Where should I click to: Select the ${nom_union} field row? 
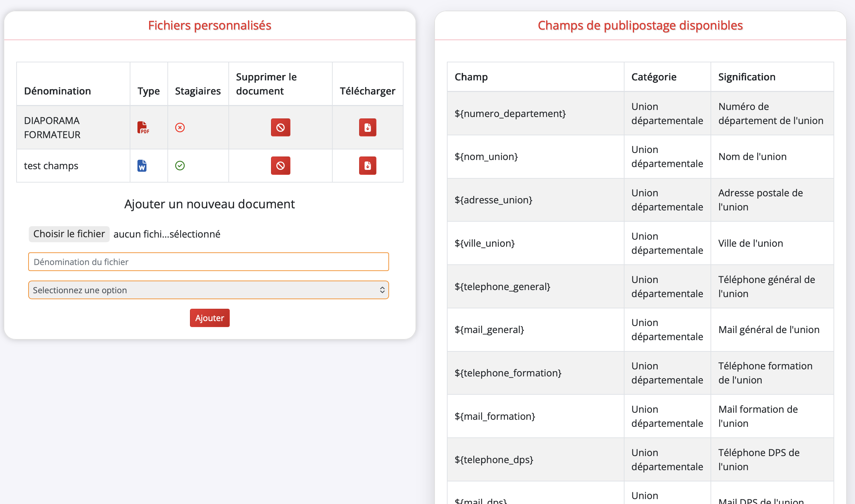pyautogui.click(x=535, y=156)
